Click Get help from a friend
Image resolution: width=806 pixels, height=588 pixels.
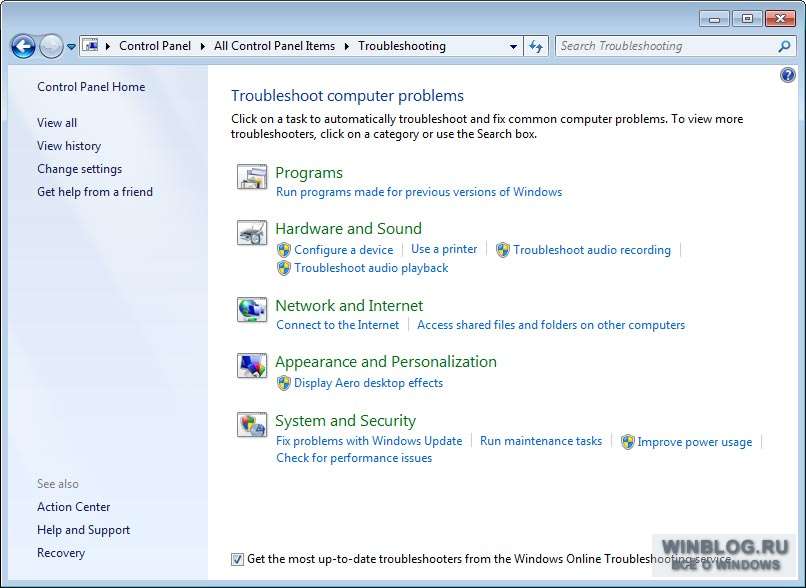pos(95,192)
